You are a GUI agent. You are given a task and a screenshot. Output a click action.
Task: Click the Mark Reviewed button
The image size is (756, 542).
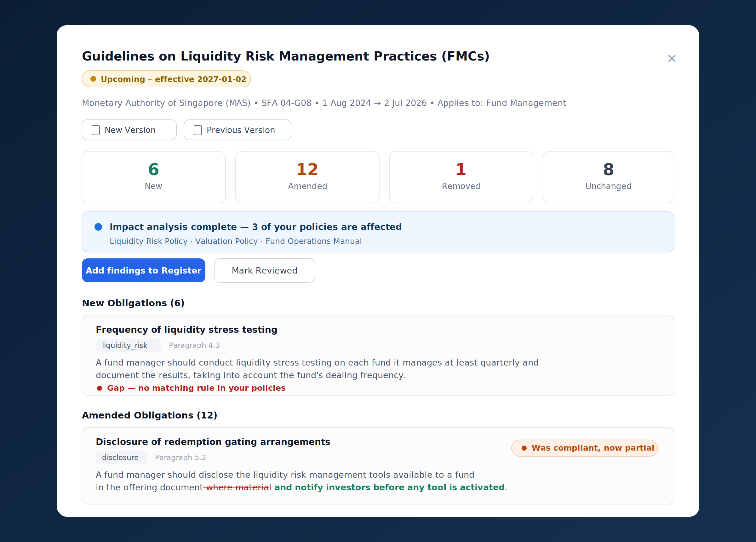[264, 270]
